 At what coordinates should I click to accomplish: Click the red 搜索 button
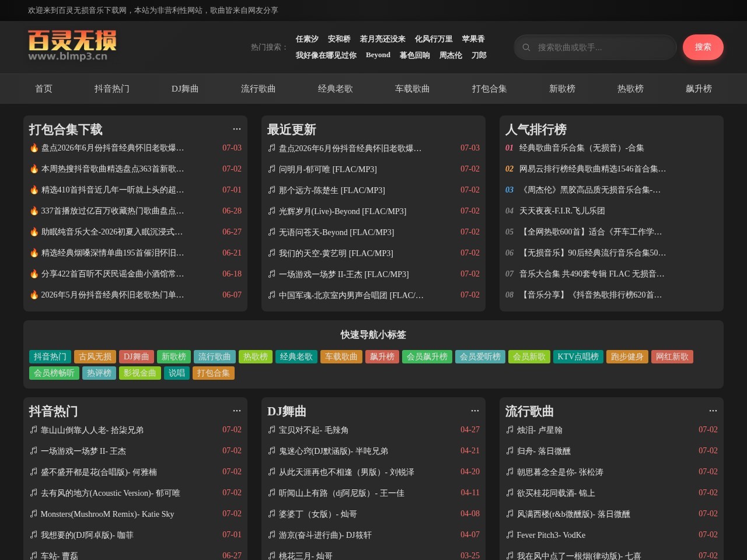[x=703, y=47]
